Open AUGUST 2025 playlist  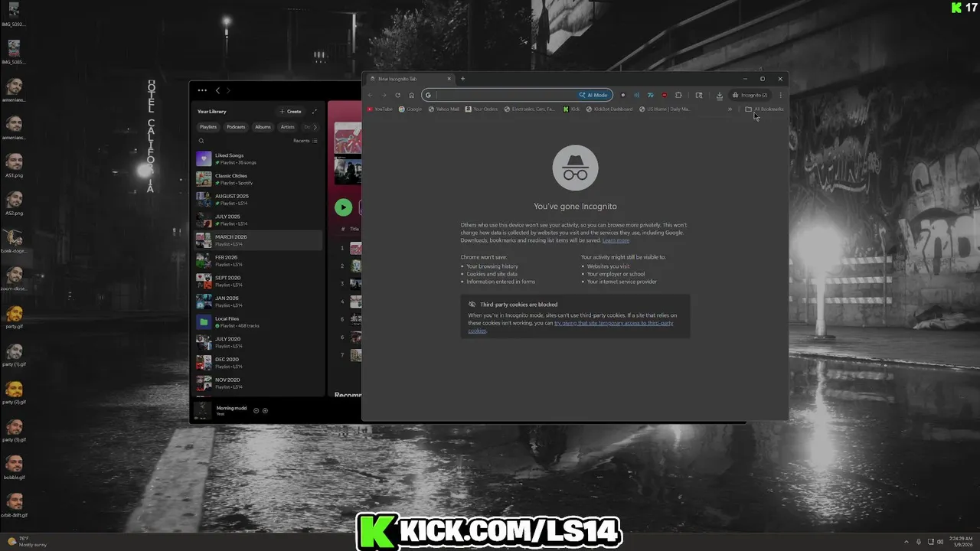(x=259, y=199)
